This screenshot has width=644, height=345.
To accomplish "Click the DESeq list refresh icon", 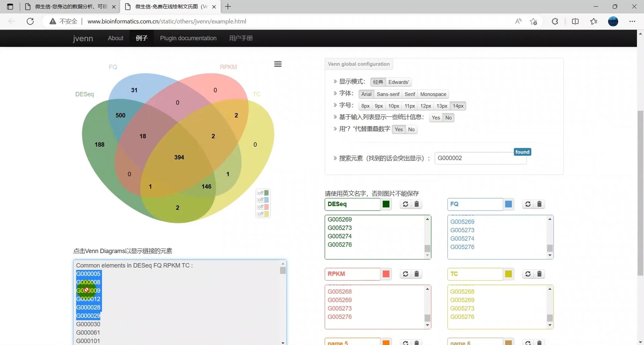I will (x=405, y=204).
